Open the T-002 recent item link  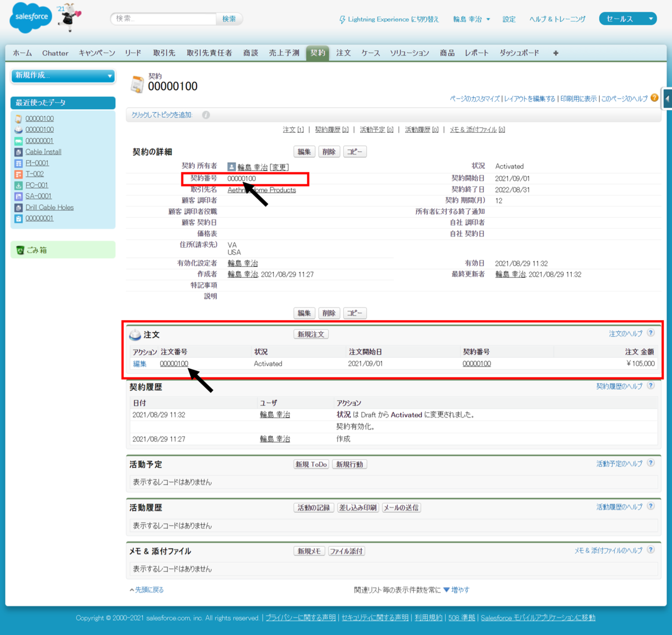click(x=35, y=174)
